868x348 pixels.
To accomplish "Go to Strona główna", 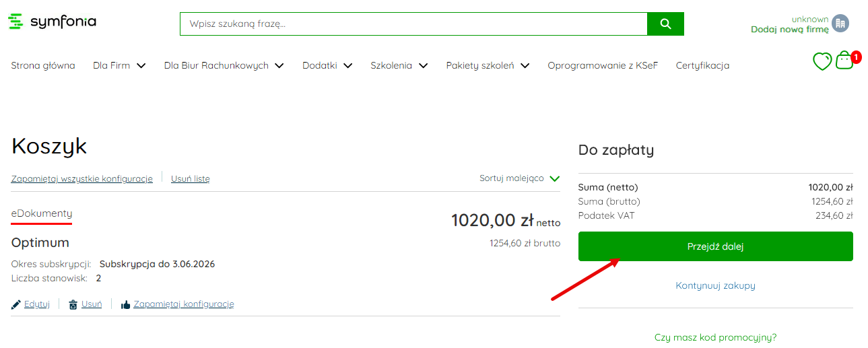I will pyautogui.click(x=43, y=66).
